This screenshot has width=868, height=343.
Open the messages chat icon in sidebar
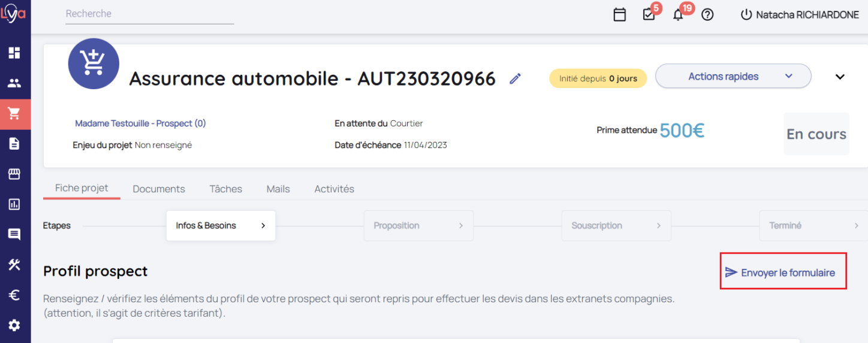tap(14, 235)
